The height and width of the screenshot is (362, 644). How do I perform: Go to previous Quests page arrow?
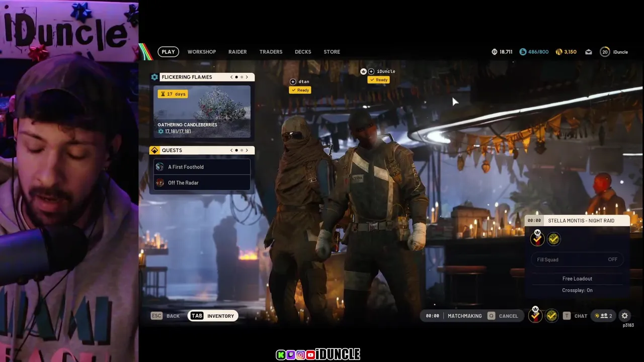click(x=231, y=150)
